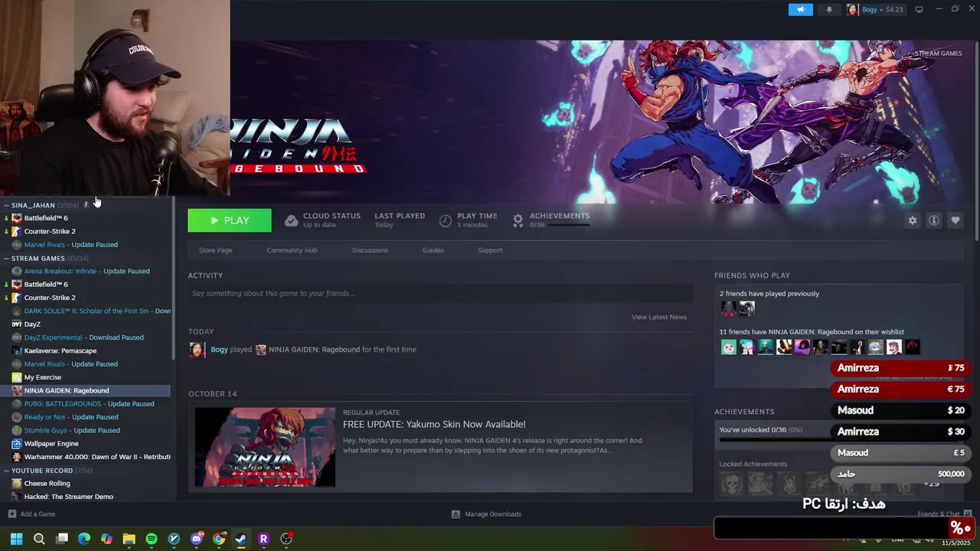Open Windows Start menu
Image resolution: width=980 pixels, height=551 pixels.
pyautogui.click(x=16, y=539)
